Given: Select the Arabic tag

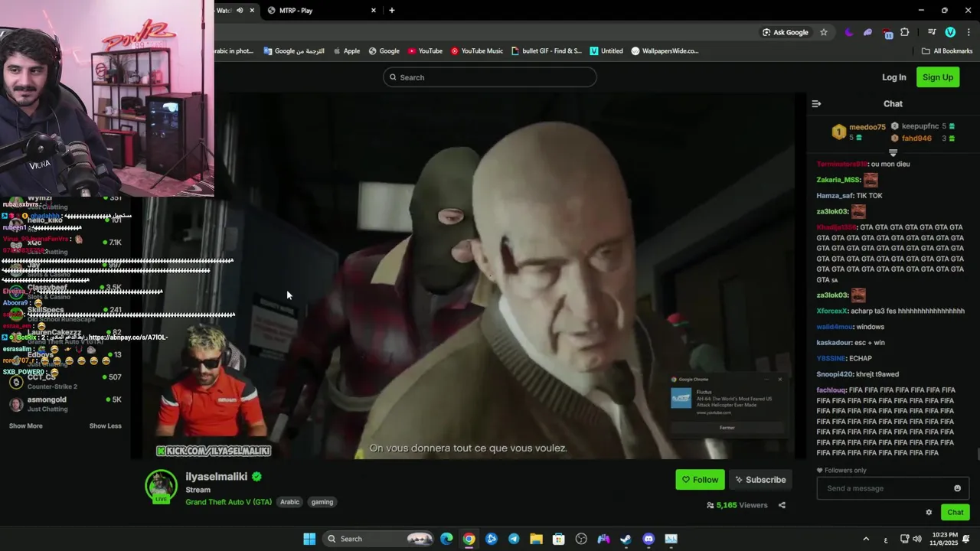Looking at the screenshot, I should [289, 502].
